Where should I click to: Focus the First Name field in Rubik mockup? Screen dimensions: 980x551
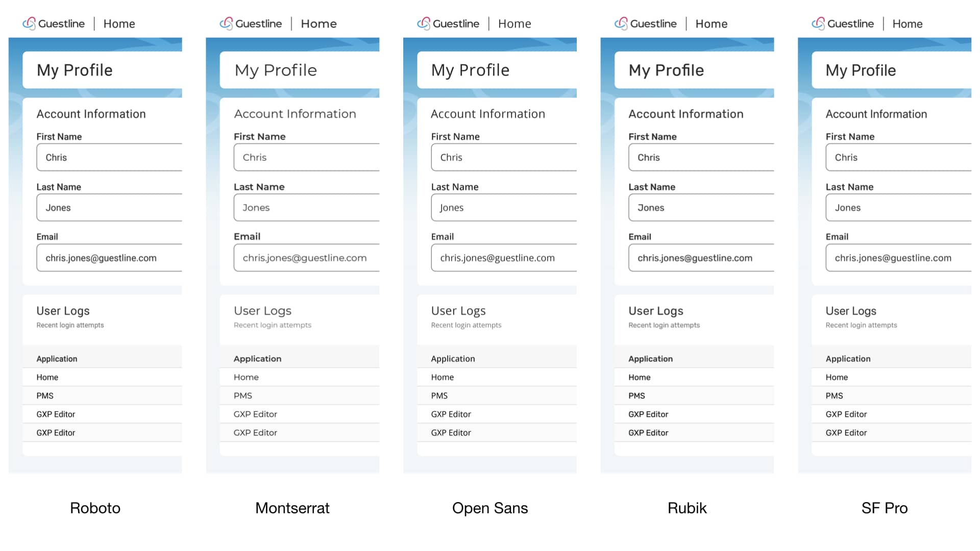coord(701,157)
